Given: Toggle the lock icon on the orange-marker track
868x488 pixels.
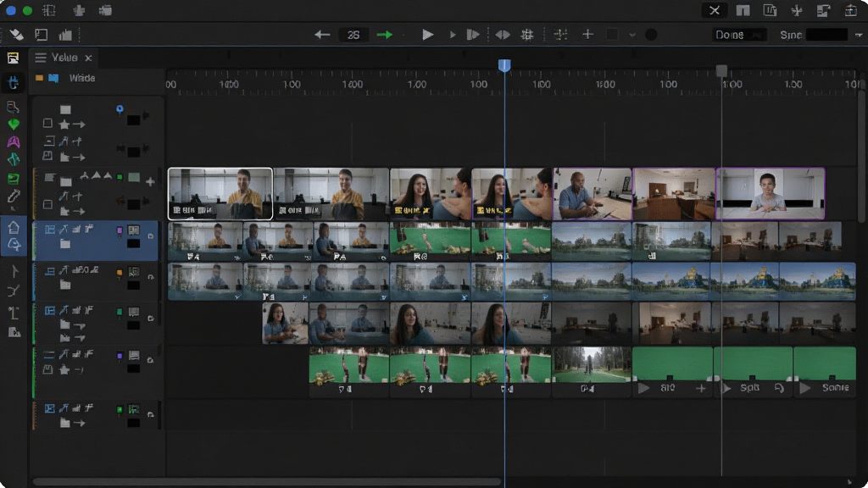Looking at the screenshot, I should click(151, 277).
